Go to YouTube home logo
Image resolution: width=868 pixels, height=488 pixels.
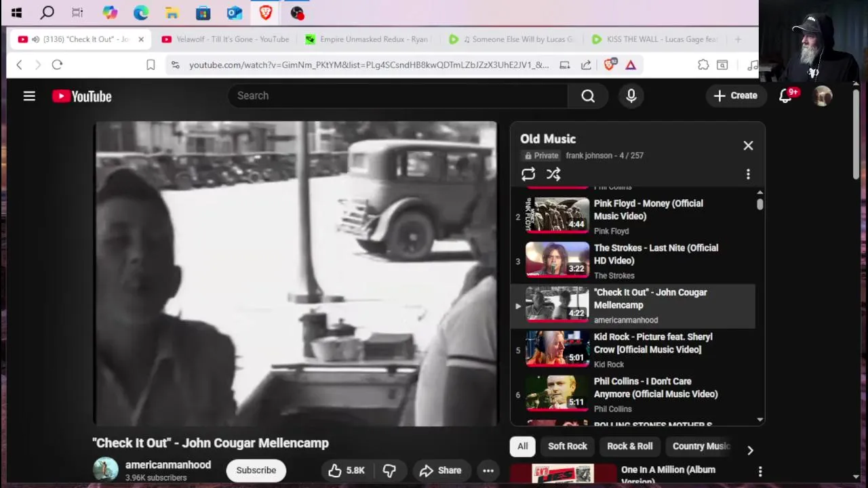point(82,96)
